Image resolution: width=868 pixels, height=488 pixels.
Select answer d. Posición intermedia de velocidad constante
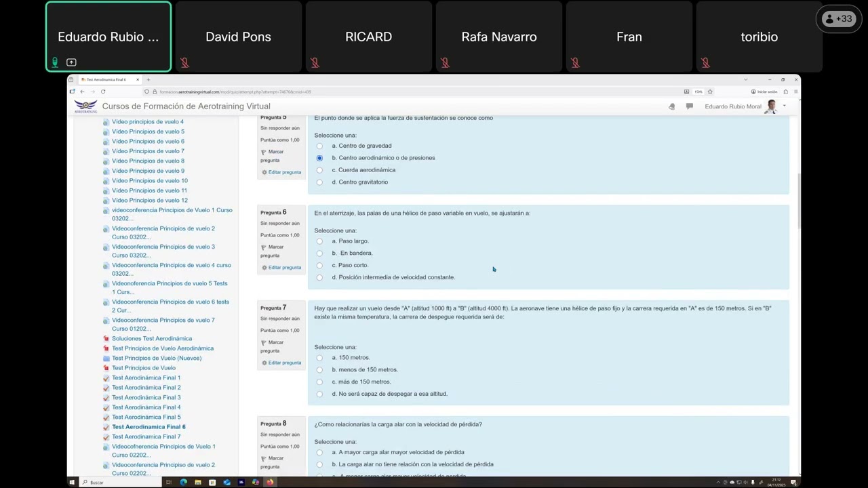pos(319,277)
